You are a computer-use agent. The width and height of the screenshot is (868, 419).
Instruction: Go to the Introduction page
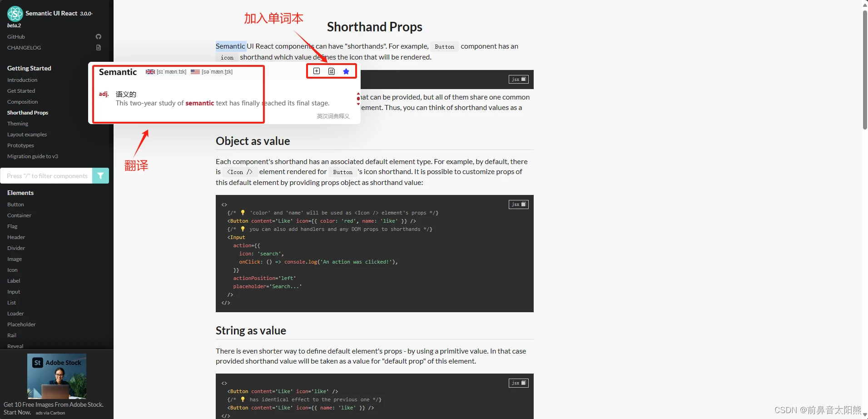pos(22,80)
